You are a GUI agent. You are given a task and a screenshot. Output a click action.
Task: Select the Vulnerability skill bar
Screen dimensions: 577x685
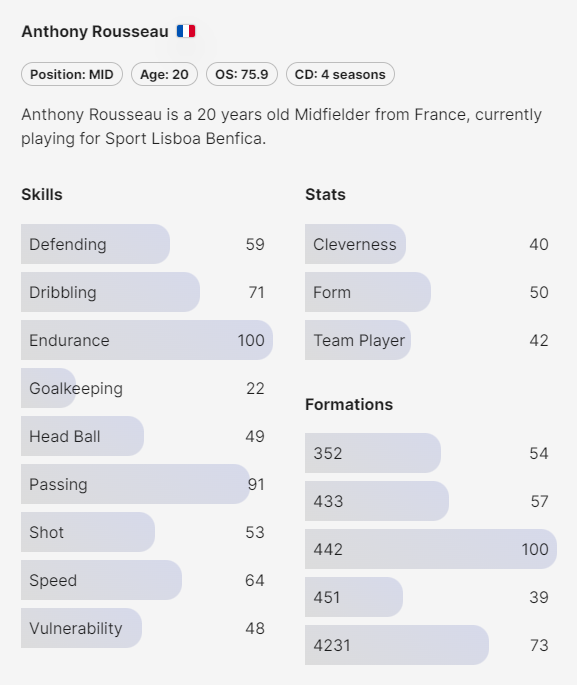pos(147,628)
